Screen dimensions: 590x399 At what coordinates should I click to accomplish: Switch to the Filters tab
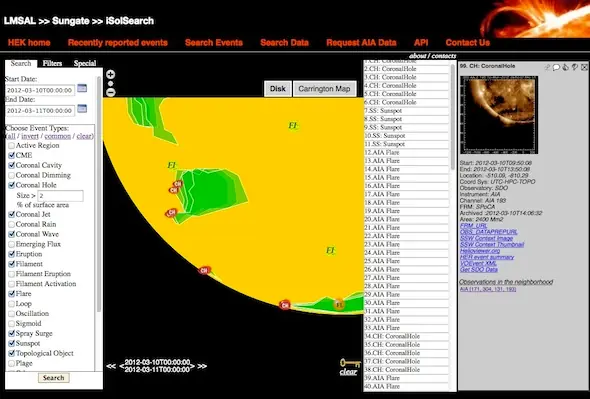pos(52,63)
